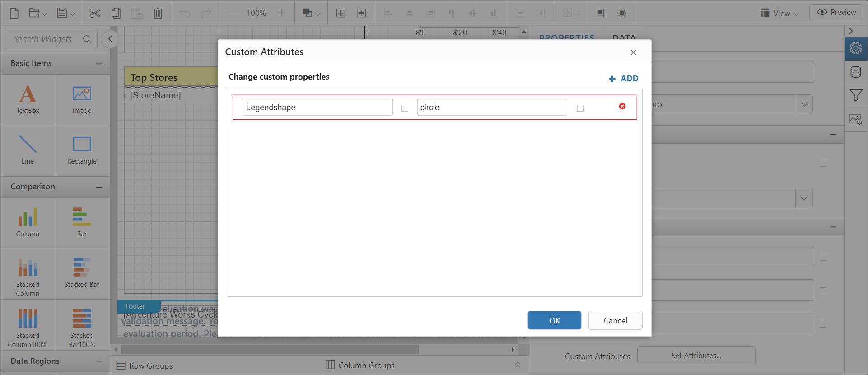Open the Parameters filter panel icon
Image resolution: width=868 pixels, height=375 pixels.
(x=856, y=95)
